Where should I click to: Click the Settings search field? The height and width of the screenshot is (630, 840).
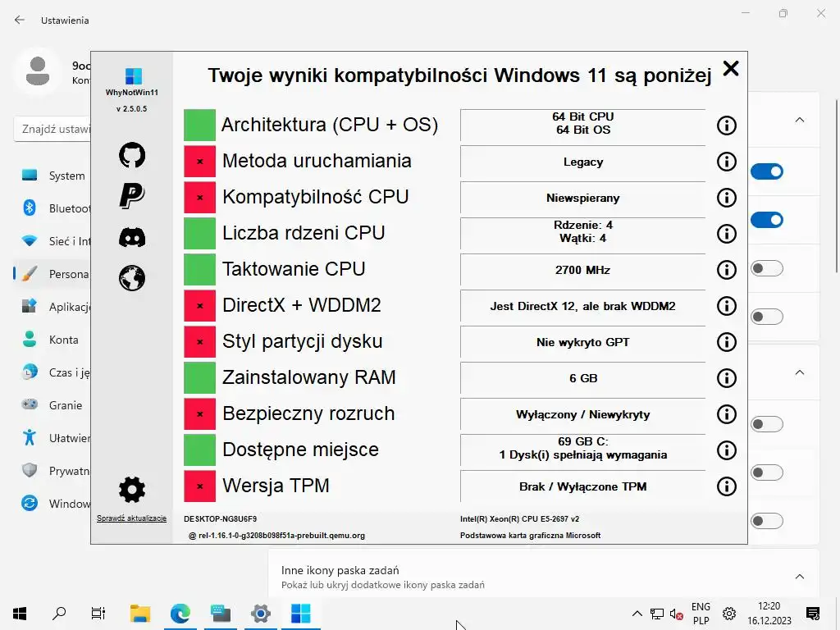pos(52,129)
